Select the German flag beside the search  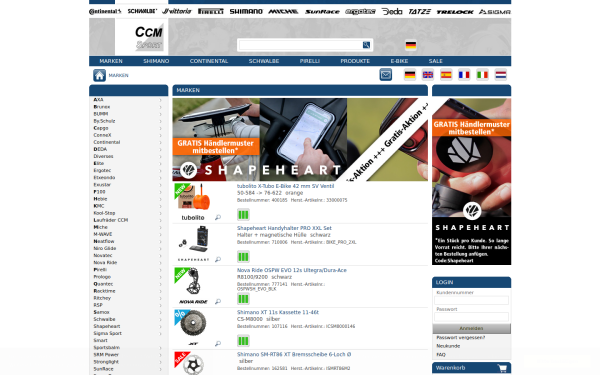(411, 46)
